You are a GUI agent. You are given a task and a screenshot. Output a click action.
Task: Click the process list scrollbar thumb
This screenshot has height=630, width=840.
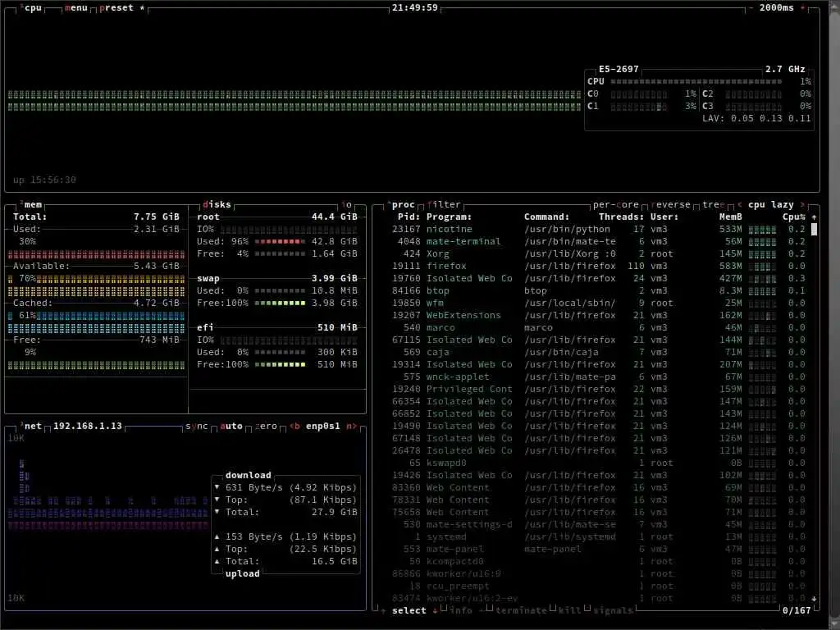tap(815, 230)
